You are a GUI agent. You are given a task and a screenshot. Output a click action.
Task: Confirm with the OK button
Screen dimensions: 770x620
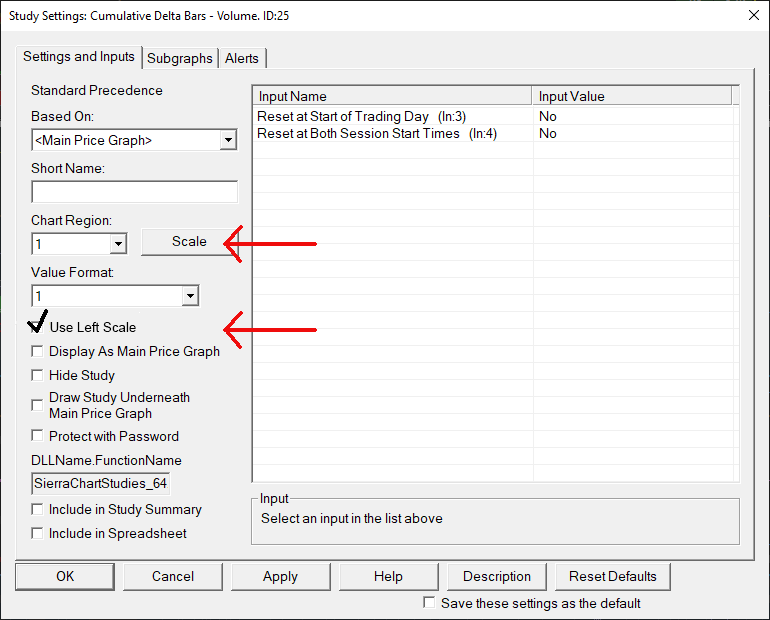click(x=65, y=576)
